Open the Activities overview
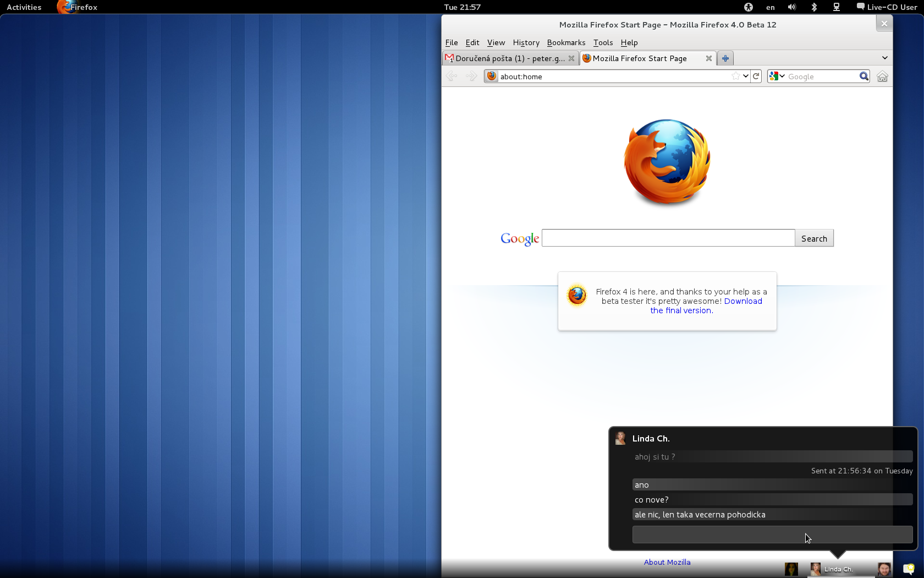The image size is (924, 578). pyautogui.click(x=24, y=7)
